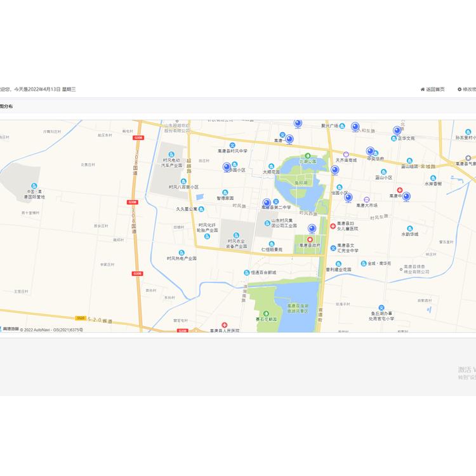Click the school icon of 鱼丘湖办事处周官屯小学
The image size is (476, 476).
[x=381, y=308]
